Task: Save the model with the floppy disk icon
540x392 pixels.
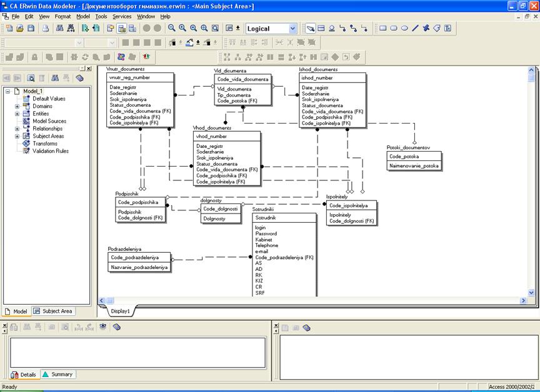Action: (31, 29)
